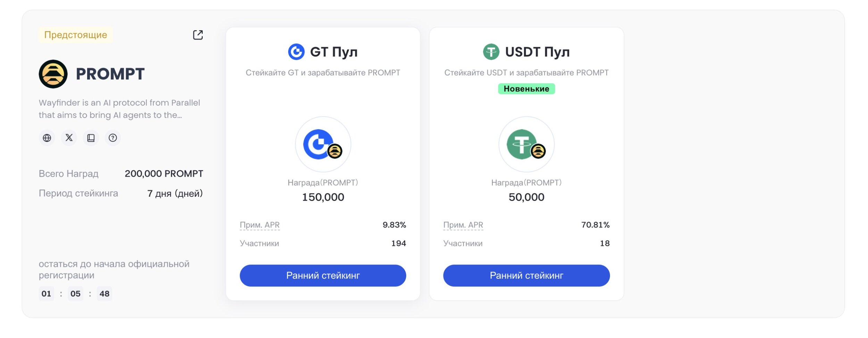Image resolution: width=868 pixels, height=338 pixels.
Task: Click Прим. APR label in USDT pool
Action: 463,225
